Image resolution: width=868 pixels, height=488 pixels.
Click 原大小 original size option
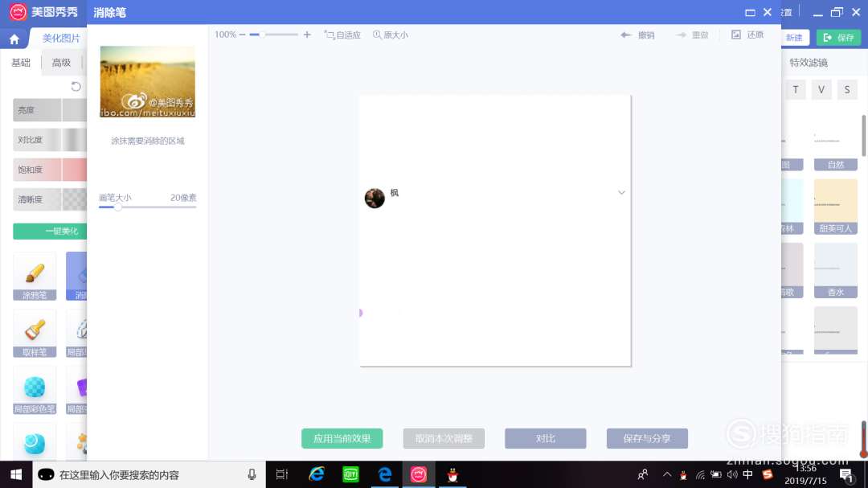(391, 35)
